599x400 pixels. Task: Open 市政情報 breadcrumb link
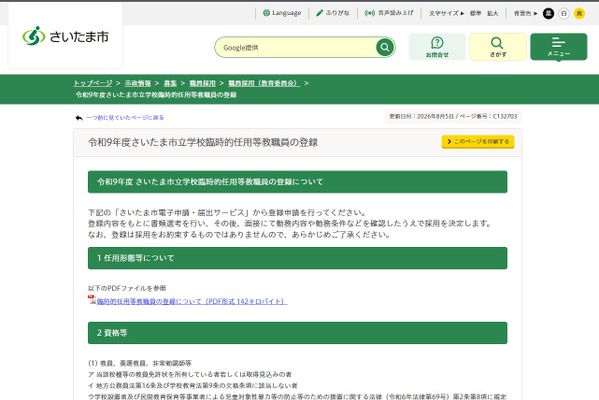[x=138, y=83]
